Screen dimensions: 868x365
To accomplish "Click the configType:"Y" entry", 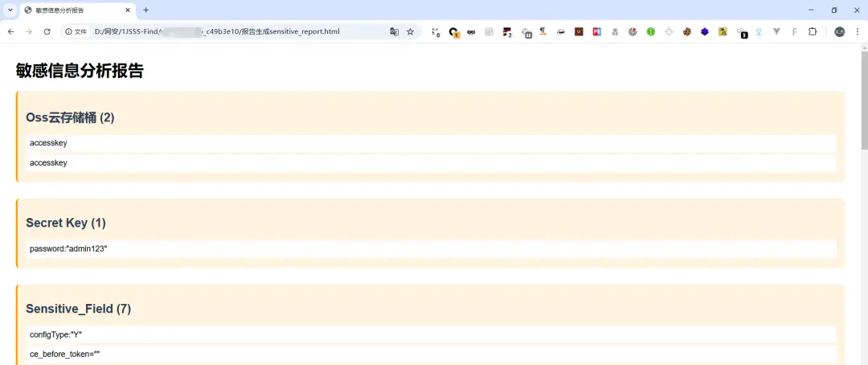I will coord(56,334).
